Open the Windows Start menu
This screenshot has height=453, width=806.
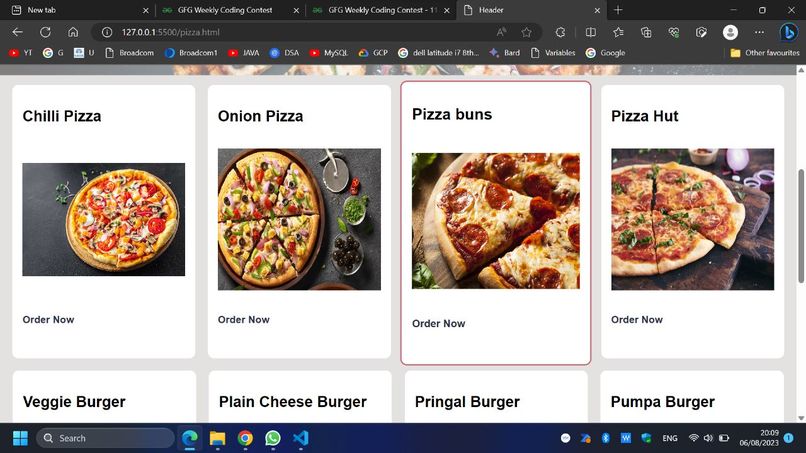(x=20, y=438)
